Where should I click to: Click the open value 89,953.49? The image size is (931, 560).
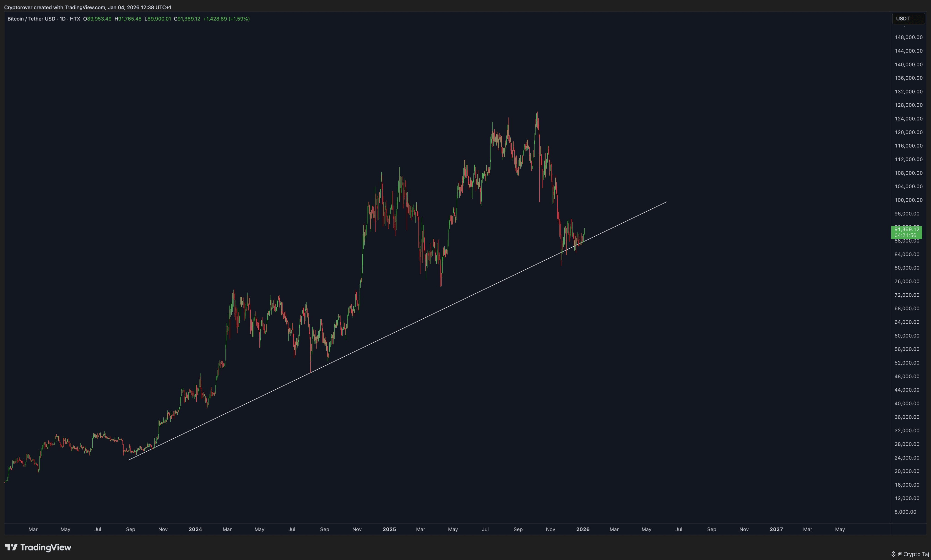(99, 19)
